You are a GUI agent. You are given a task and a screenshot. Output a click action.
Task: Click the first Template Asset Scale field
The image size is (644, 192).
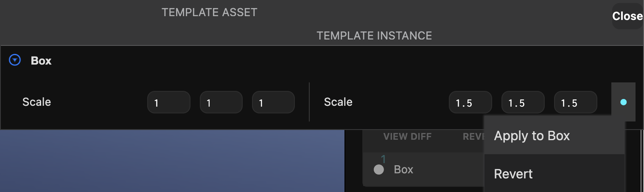(x=169, y=102)
